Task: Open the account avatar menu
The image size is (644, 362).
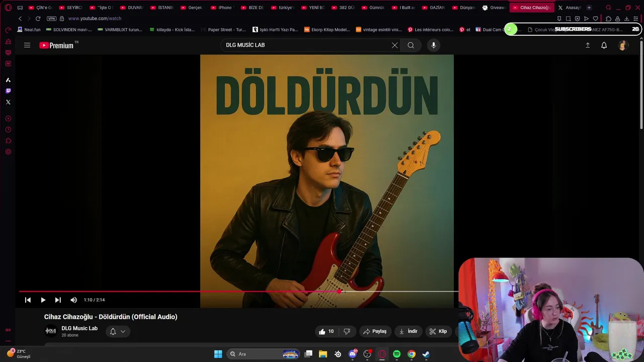Action: (623, 45)
